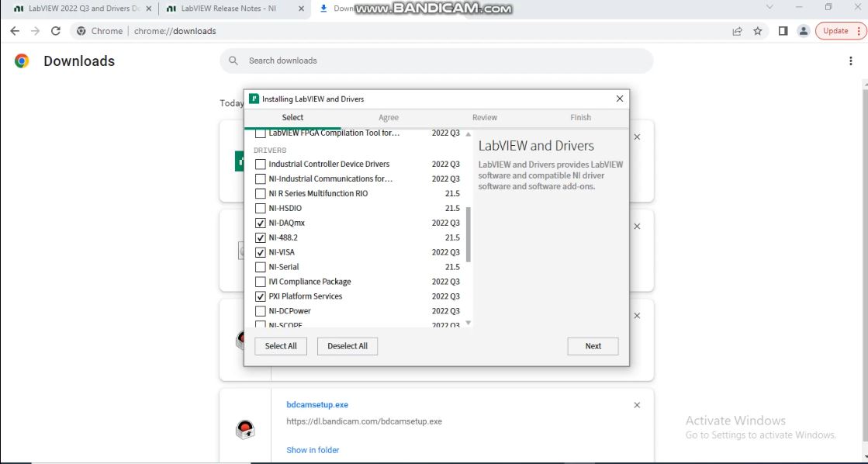
Task: Bookmark this page using the star icon
Action: pos(756,31)
